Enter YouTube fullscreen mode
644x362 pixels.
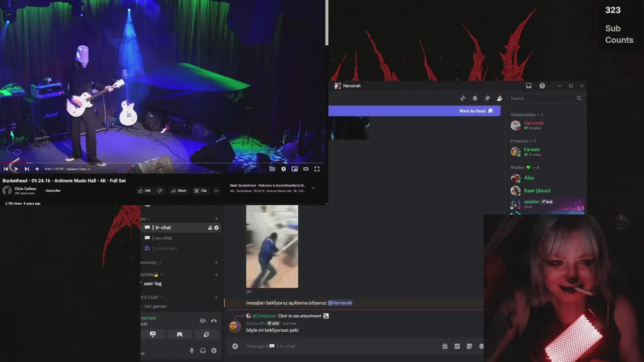pos(317,169)
